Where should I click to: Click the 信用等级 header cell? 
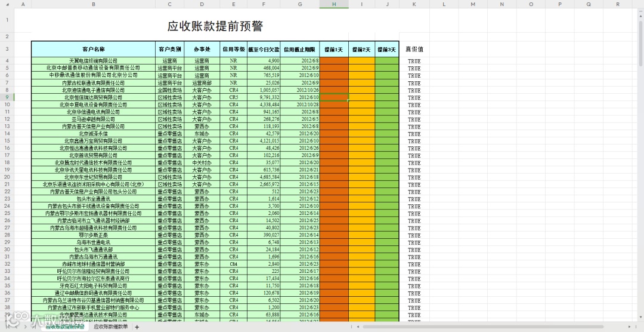(233, 50)
